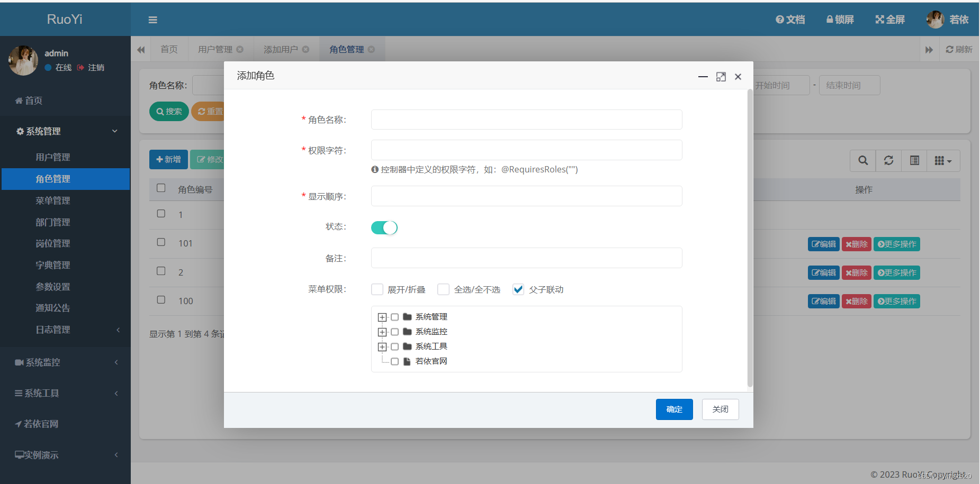Check the 展开/折叠 checkbox
Screen dimensions: 980x484
click(377, 289)
